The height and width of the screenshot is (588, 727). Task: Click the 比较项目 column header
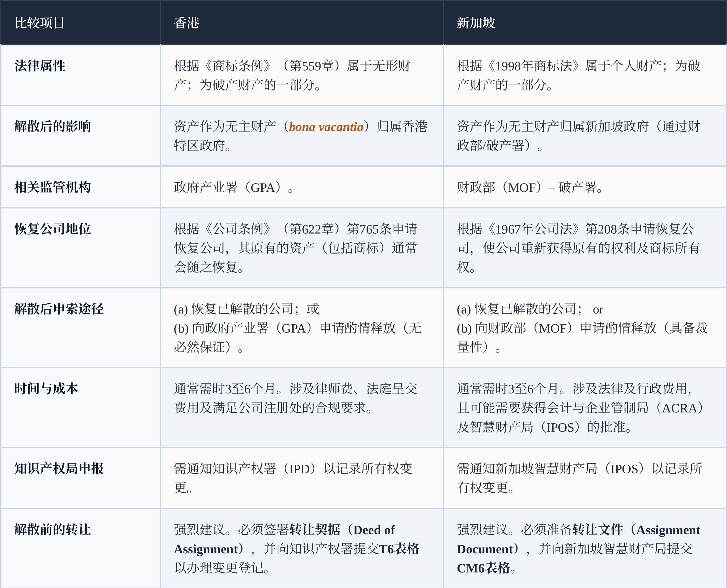80,23
